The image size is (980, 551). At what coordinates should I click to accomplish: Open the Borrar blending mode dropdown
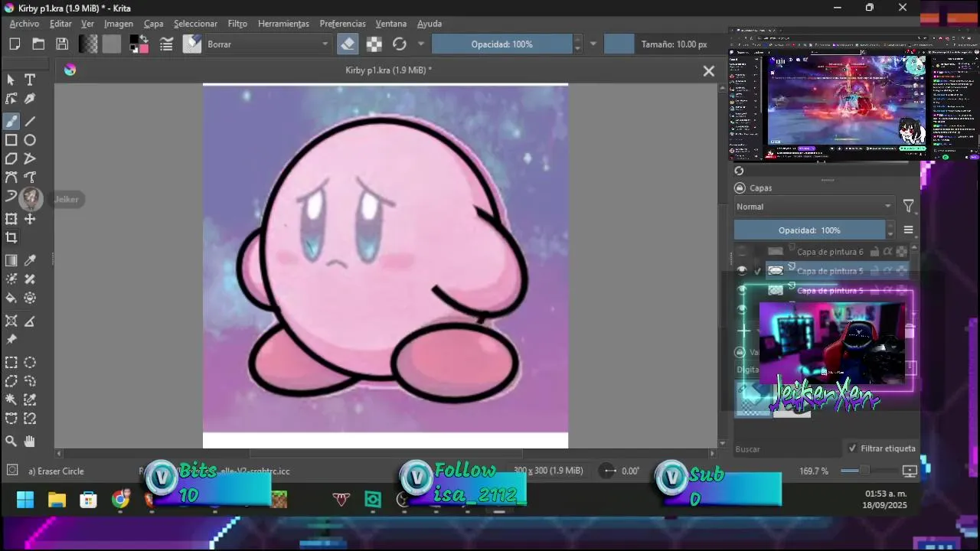268,44
